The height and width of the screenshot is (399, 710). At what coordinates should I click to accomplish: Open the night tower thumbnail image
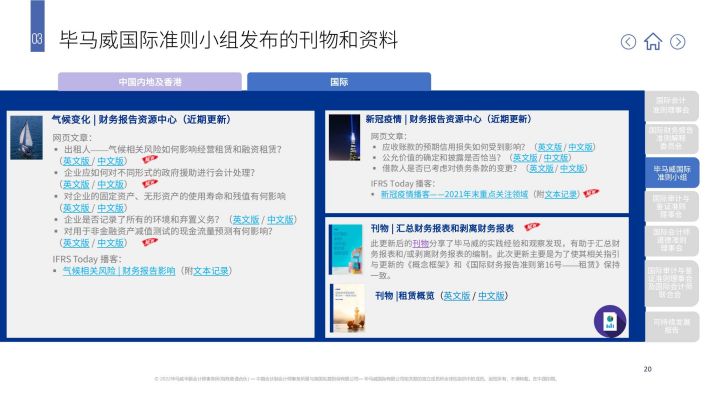[344, 138]
